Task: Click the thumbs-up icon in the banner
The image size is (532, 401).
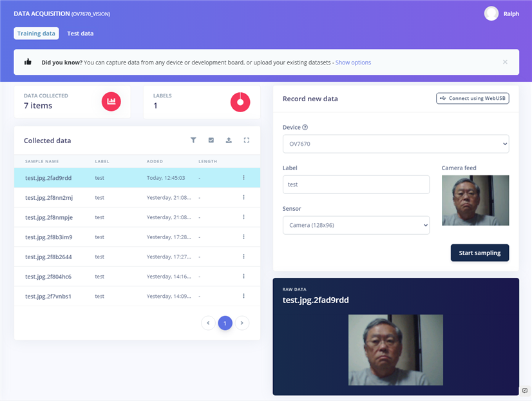Action: (28, 62)
